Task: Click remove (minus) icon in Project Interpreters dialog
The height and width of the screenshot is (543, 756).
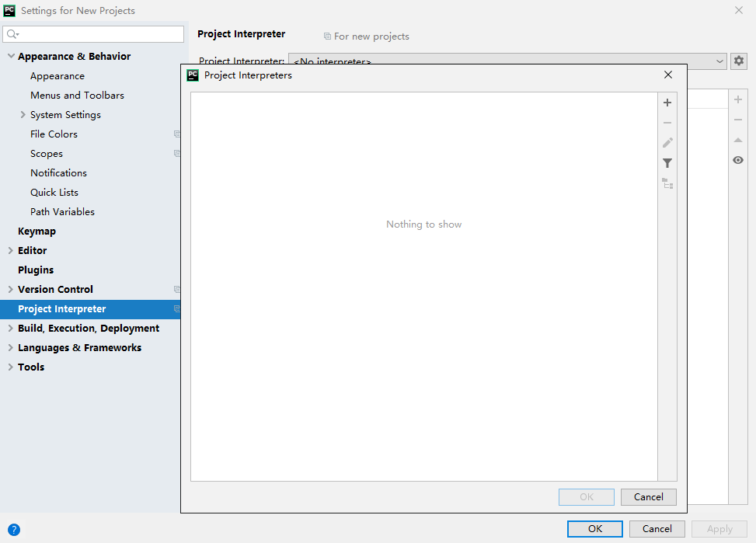Action: coord(667,123)
